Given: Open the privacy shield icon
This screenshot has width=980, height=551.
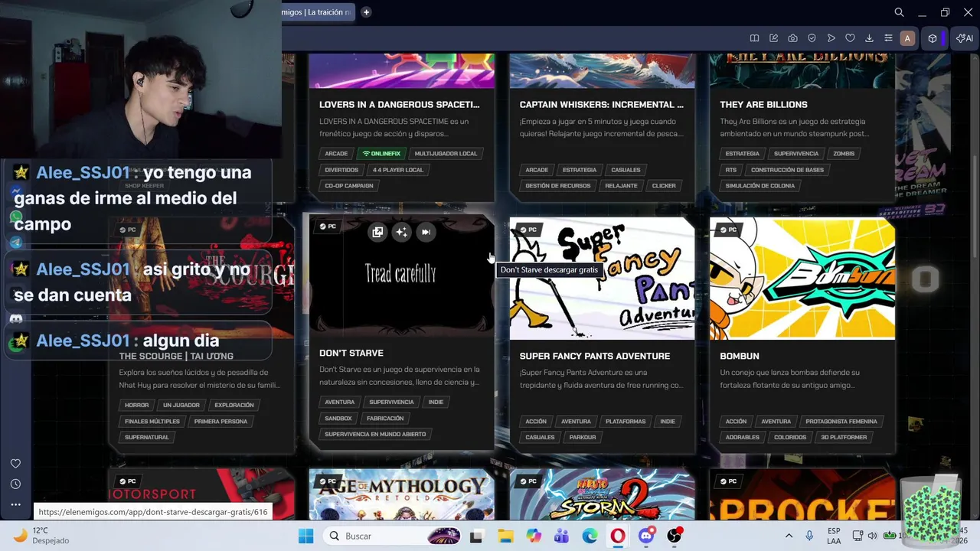Looking at the screenshot, I should click(812, 38).
